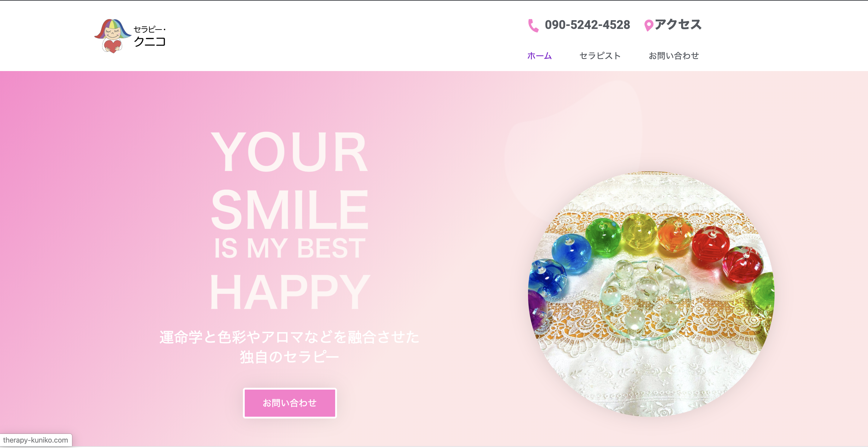This screenshot has width=868, height=448.
Task: Click the 運命学と色彩やアロマ subtitle line
Action: click(289, 337)
